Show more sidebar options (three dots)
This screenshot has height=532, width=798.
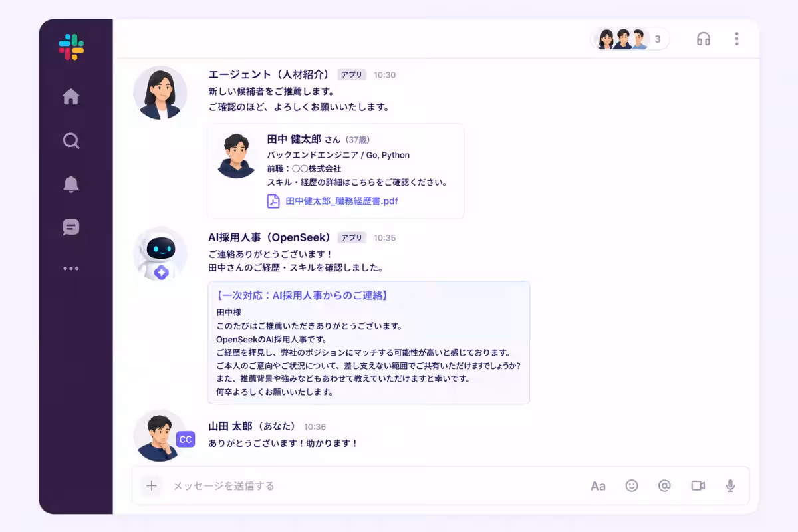click(x=71, y=269)
